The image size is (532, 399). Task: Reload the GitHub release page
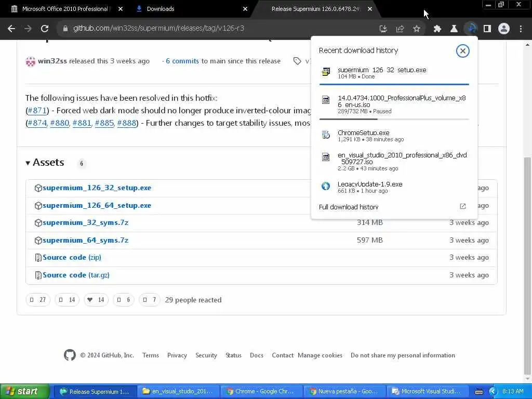tap(45, 29)
